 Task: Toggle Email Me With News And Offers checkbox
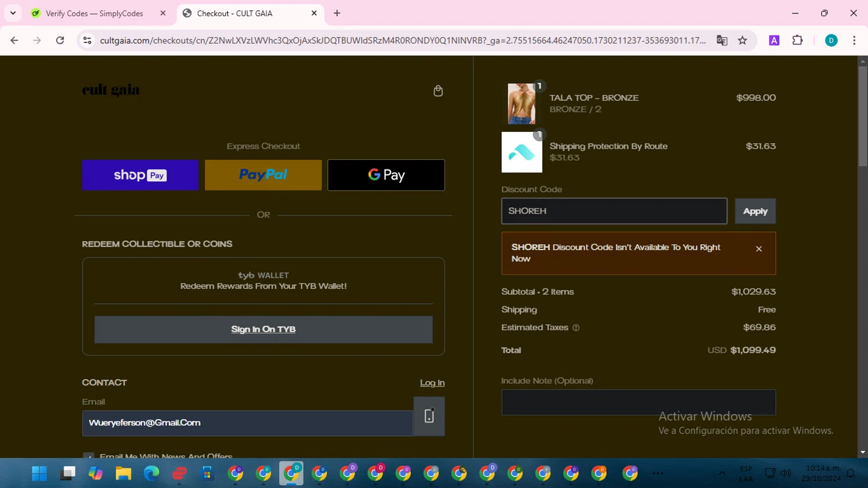pos(88,457)
